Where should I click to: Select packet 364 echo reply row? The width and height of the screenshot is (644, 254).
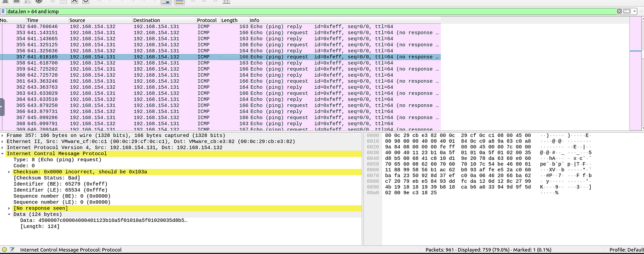[x=220, y=99]
